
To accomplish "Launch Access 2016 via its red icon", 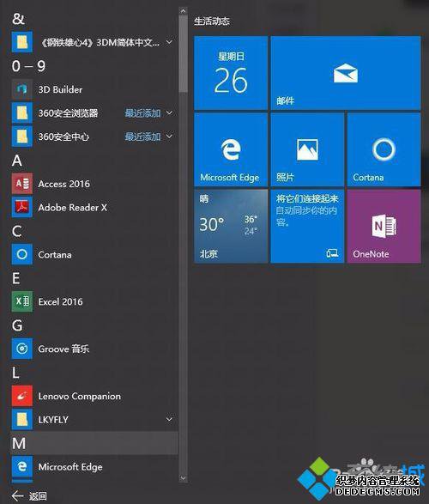I will pos(21,184).
